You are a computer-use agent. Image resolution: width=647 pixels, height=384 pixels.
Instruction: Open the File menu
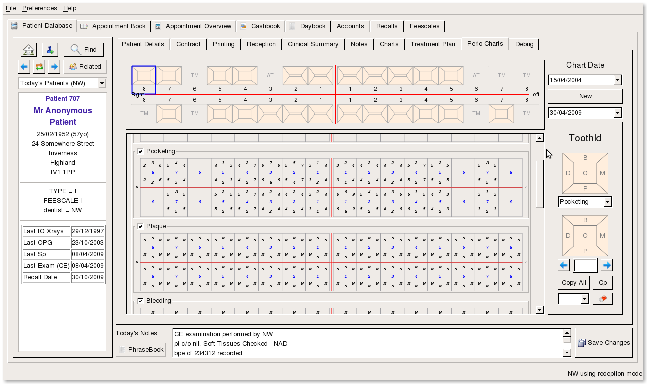(11, 8)
